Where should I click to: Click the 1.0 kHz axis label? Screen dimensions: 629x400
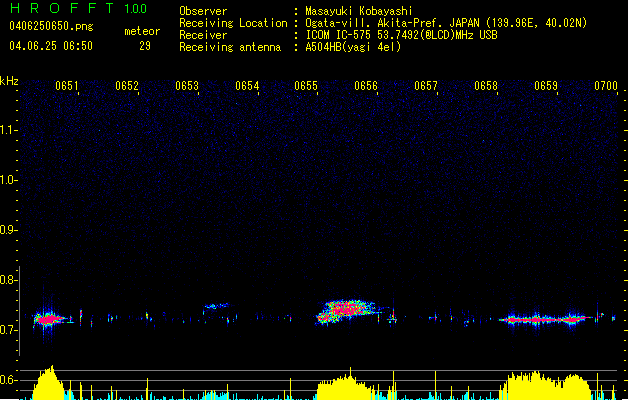point(8,180)
